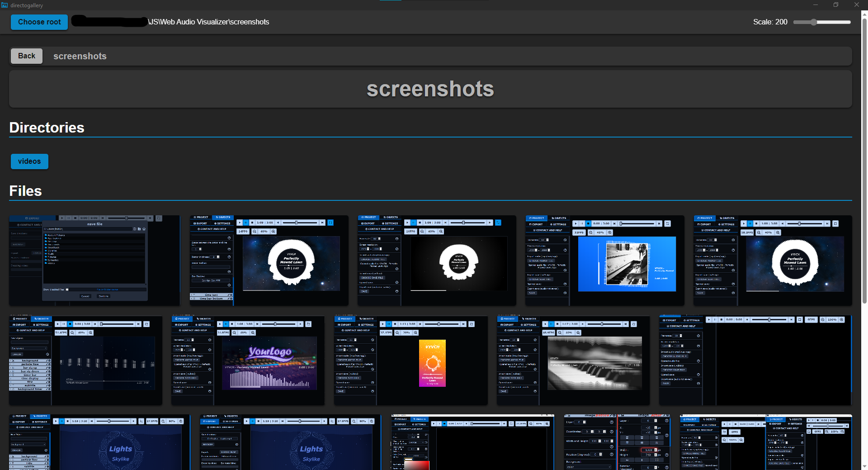The width and height of the screenshot is (868, 470).
Task: Open the blue background piano photo thumbnail
Action: pos(605,260)
